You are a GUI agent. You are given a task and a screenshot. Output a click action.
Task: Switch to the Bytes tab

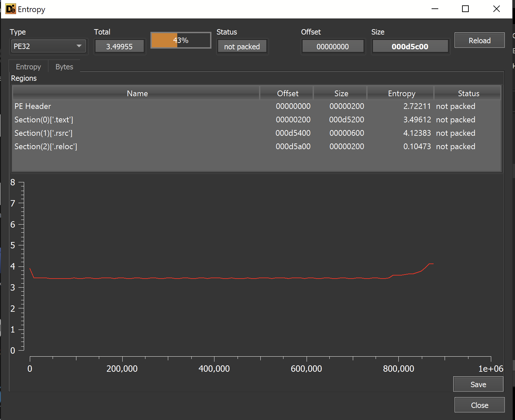pyautogui.click(x=64, y=67)
